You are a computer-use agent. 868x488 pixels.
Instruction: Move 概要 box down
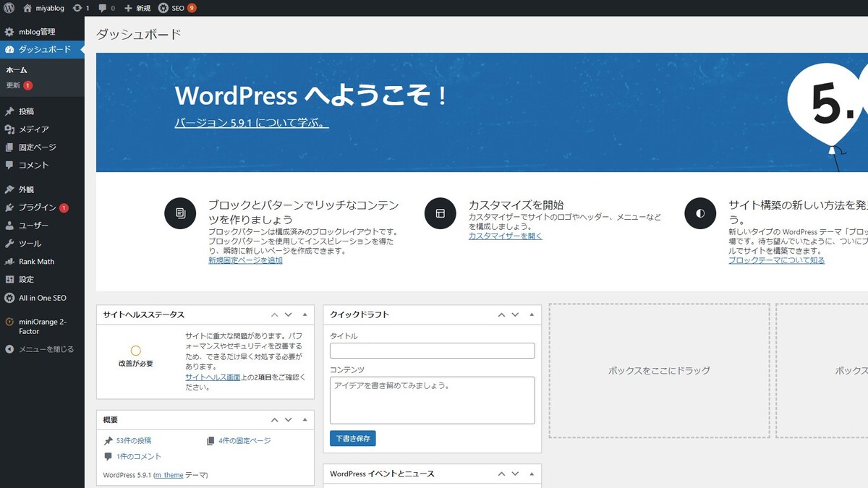click(289, 420)
